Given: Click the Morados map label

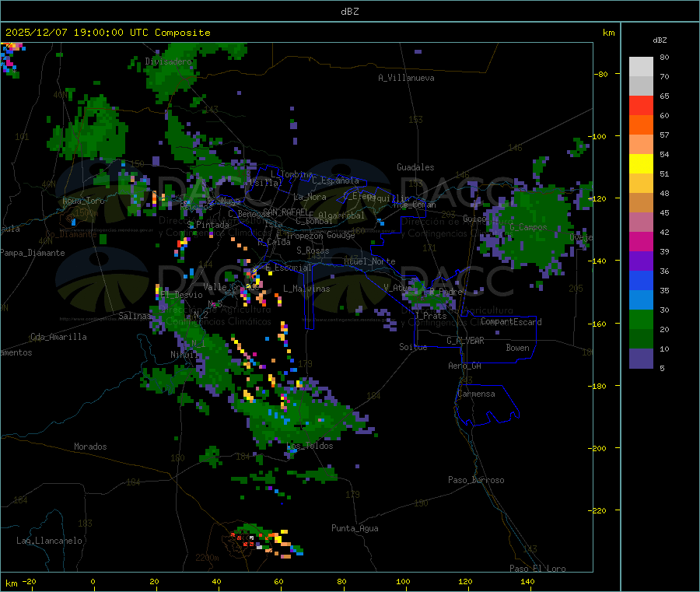Looking at the screenshot, I should click(x=90, y=447).
